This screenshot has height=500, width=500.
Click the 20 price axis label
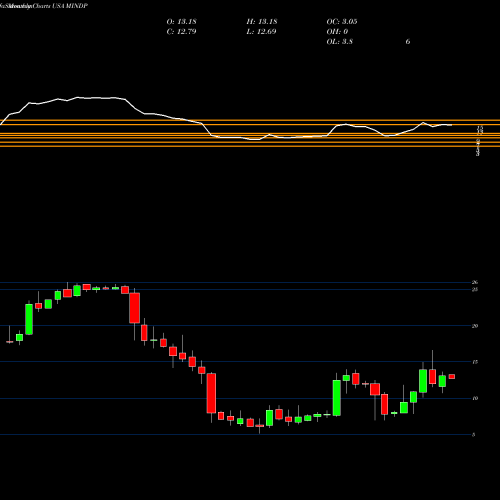pyautogui.click(x=475, y=326)
